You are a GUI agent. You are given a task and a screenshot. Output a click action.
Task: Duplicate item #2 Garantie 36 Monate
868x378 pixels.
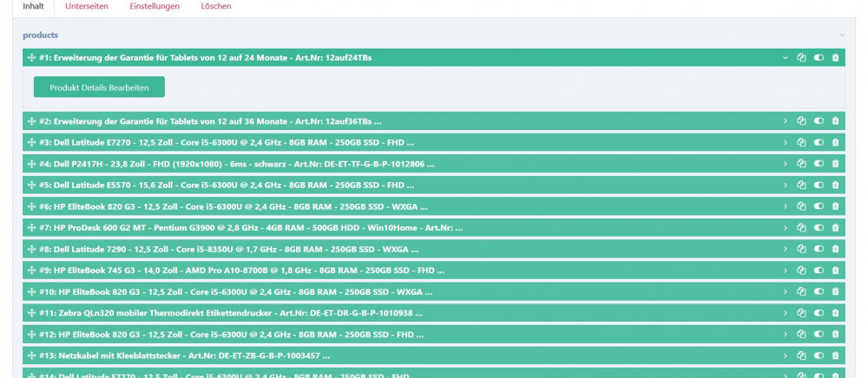(801, 121)
